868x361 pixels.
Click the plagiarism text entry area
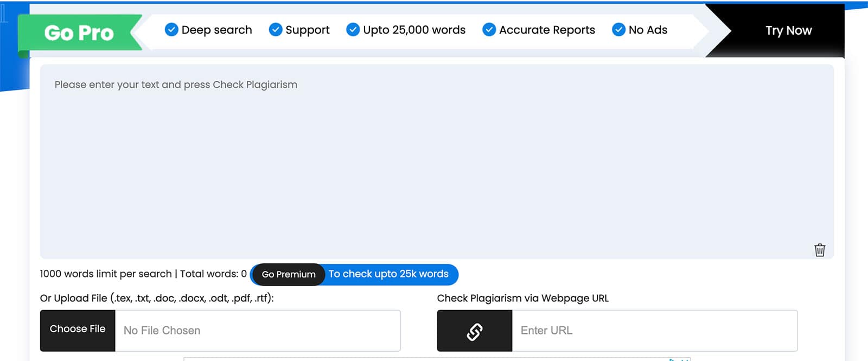pos(437,162)
